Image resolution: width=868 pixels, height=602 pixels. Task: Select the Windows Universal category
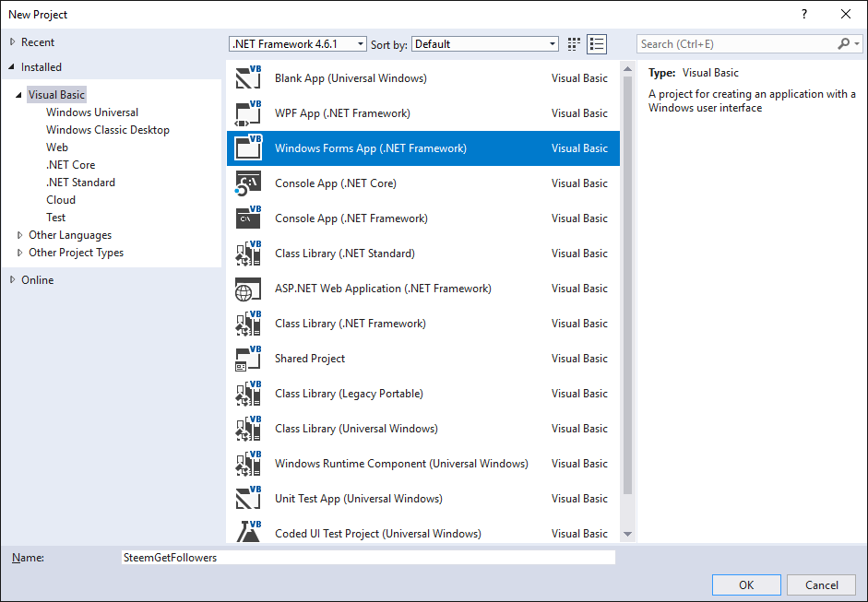92,112
